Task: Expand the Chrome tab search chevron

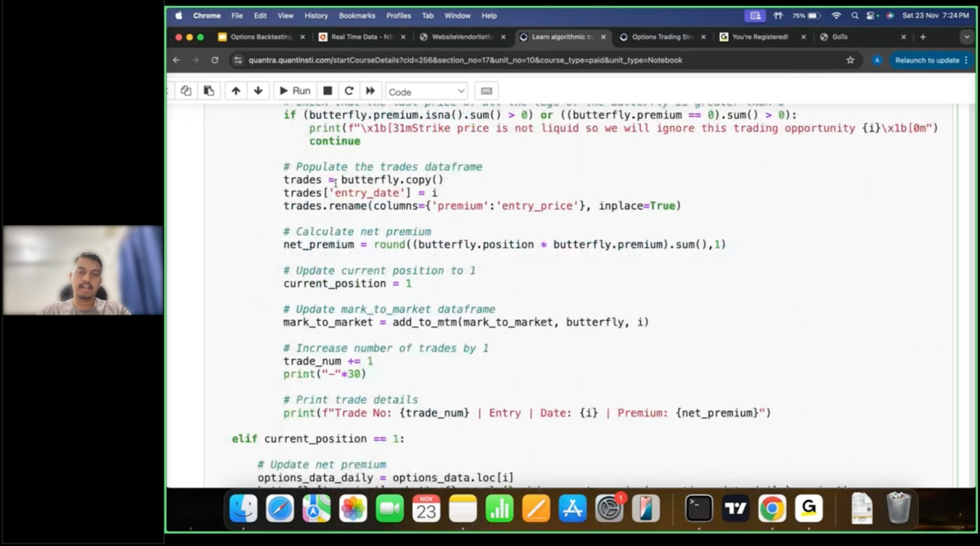Action: click(967, 37)
